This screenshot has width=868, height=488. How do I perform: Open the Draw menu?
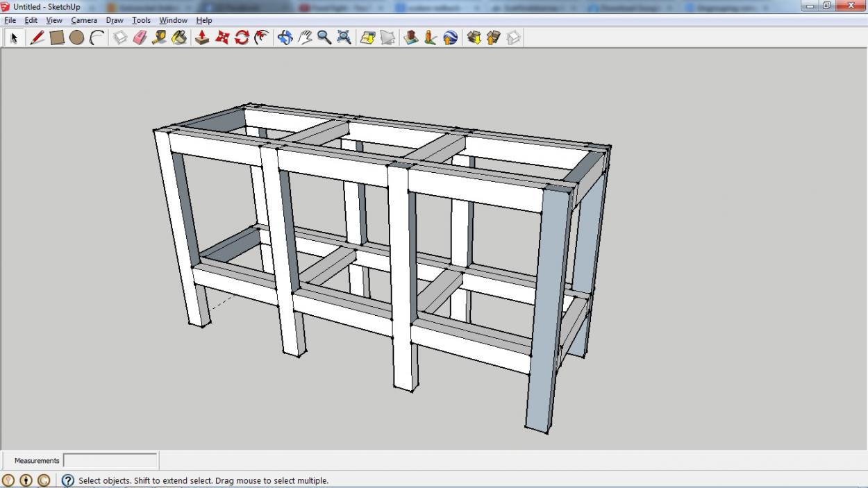115,20
